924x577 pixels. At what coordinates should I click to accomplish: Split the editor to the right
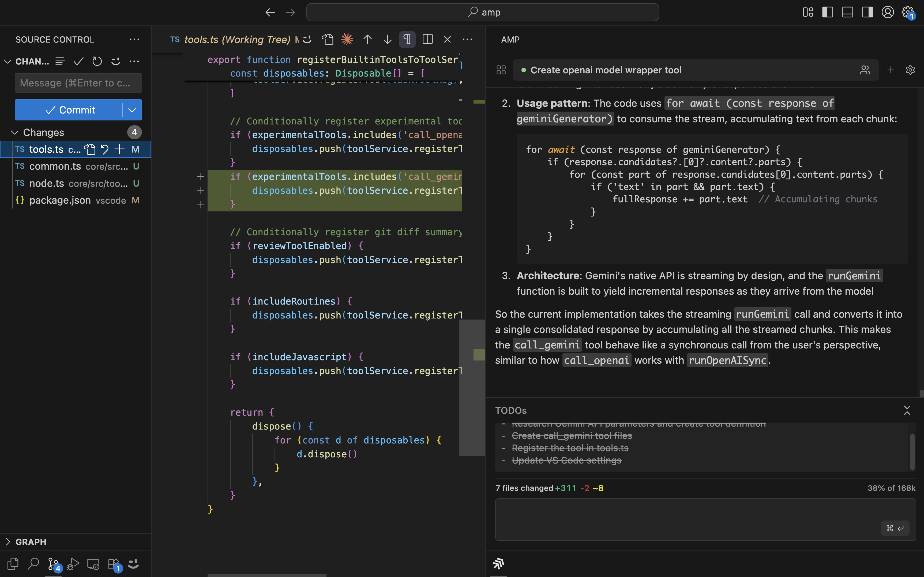(x=428, y=39)
